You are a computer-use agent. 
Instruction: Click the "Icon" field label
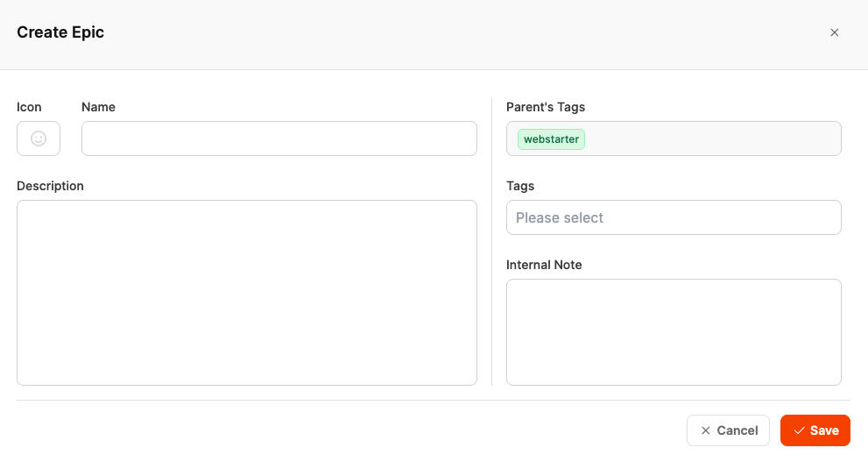point(29,107)
